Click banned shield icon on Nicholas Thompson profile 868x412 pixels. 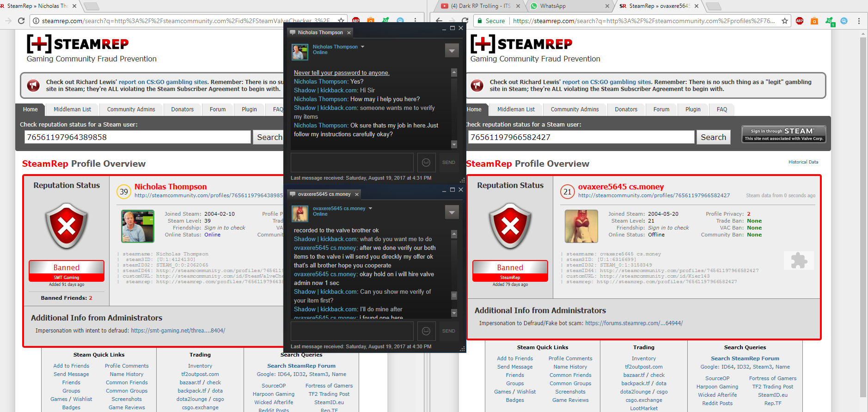67,226
